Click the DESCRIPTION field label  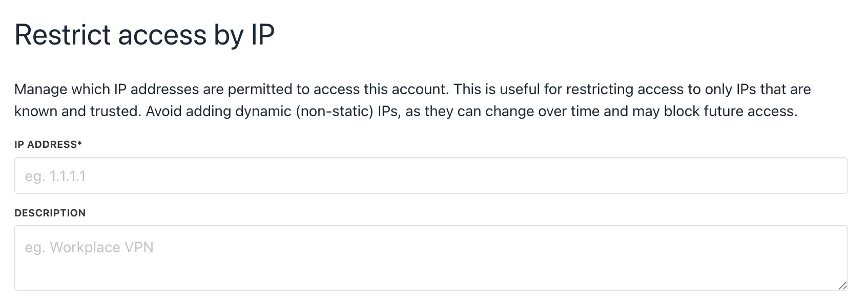pyautogui.click(x=50, y=213)
